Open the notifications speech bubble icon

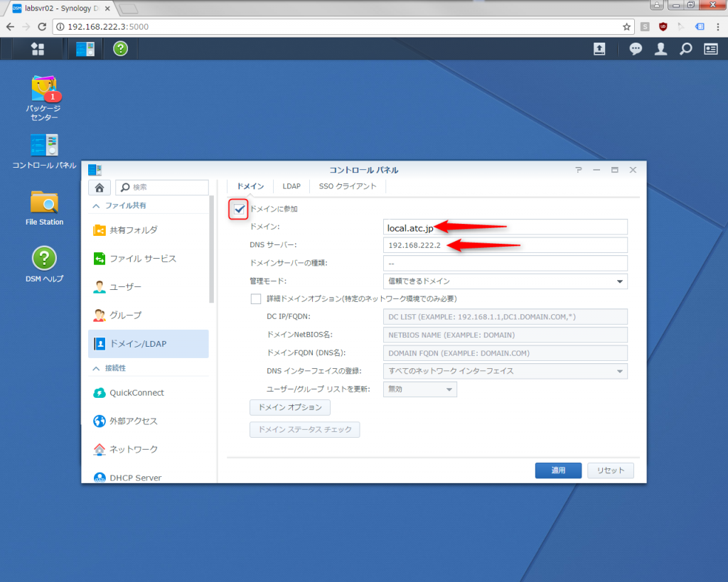636,48
